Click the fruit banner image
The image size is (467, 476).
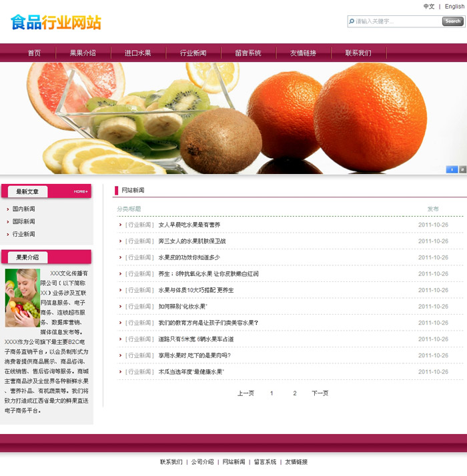click(x=233, y=118)
